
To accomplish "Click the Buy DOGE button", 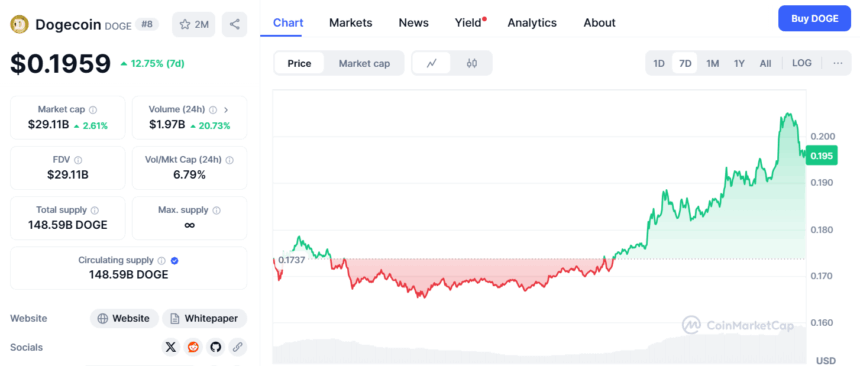I will (814, 19).
